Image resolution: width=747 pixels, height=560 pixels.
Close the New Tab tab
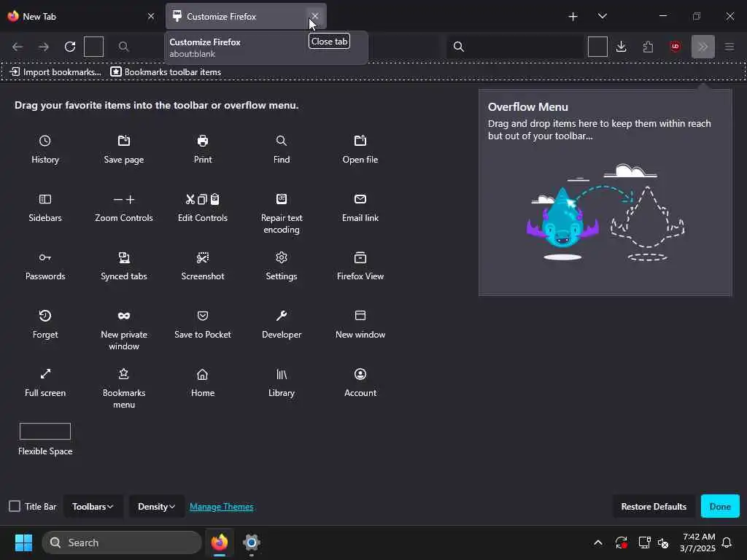[151, 16]
